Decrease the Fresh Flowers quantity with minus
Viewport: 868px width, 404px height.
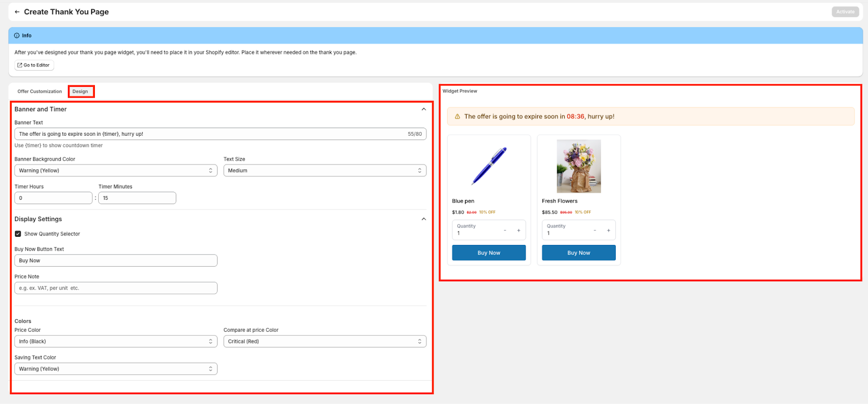595,230
